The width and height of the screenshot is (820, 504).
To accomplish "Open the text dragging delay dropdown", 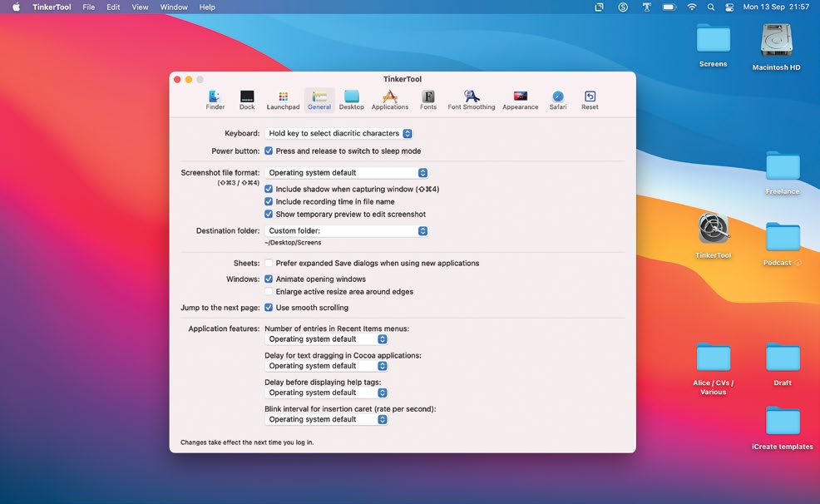I will pos(326,365).
